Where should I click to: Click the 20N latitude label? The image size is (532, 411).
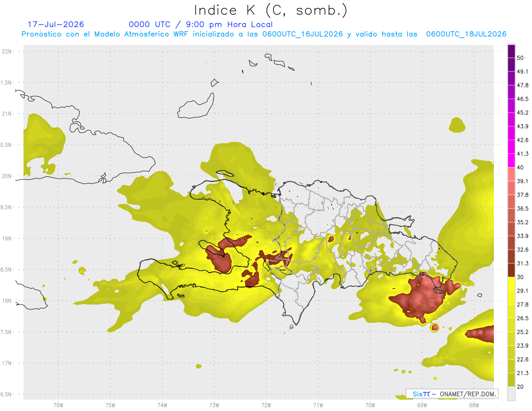point(7,176)
